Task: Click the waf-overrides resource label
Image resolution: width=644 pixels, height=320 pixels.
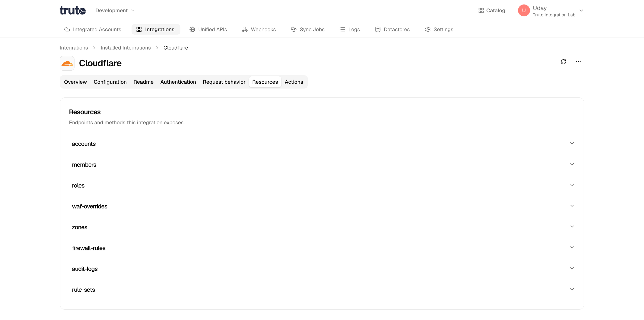Action: (x=90, y=206)
